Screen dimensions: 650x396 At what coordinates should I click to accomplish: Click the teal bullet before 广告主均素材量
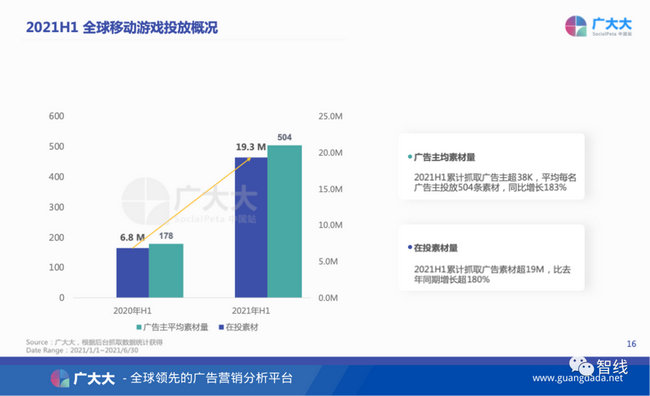coord(410,157)
